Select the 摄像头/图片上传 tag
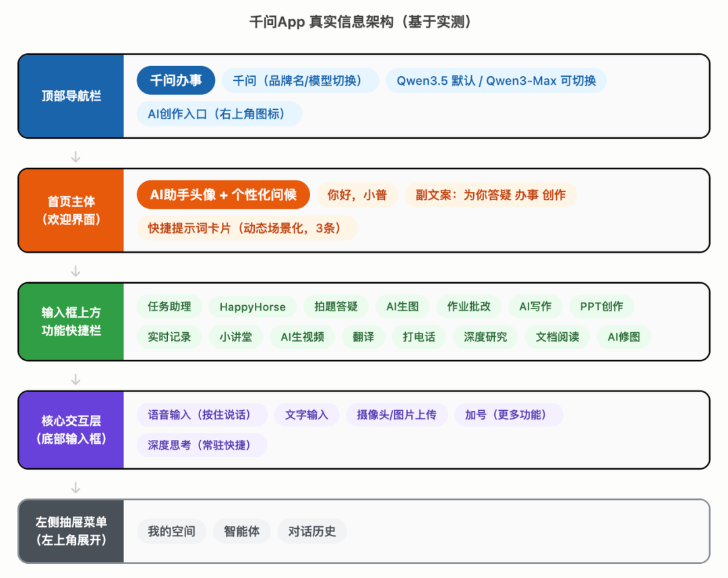728x578 pixels. click(396, 415)
